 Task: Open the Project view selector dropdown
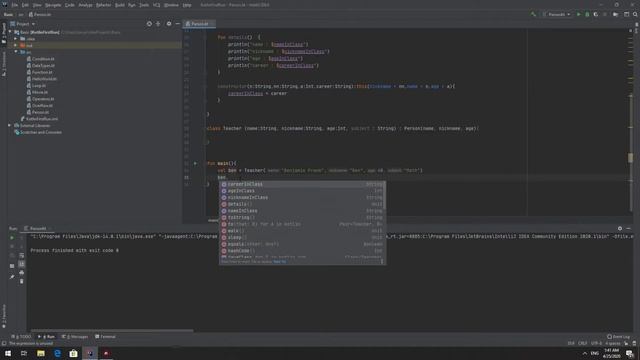coord(22,24)
